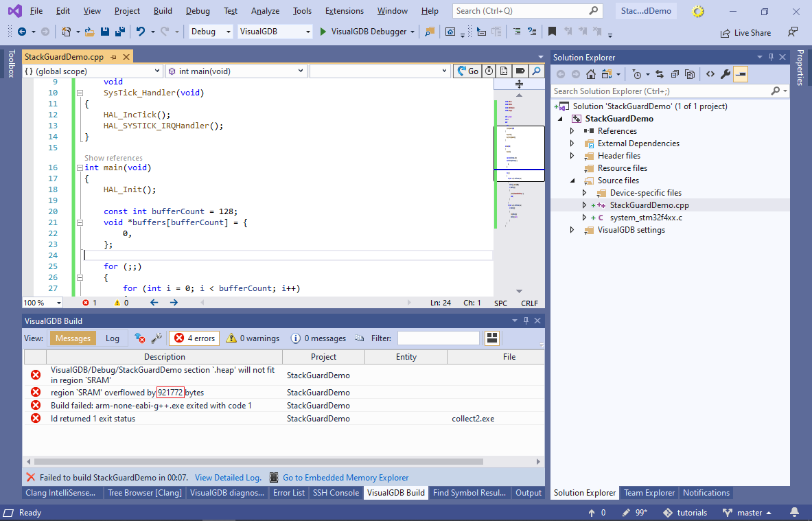Screen dimensions: 812x521
Task: Toggle auto-hide pin of Solution Explorer
Action: 771,58
